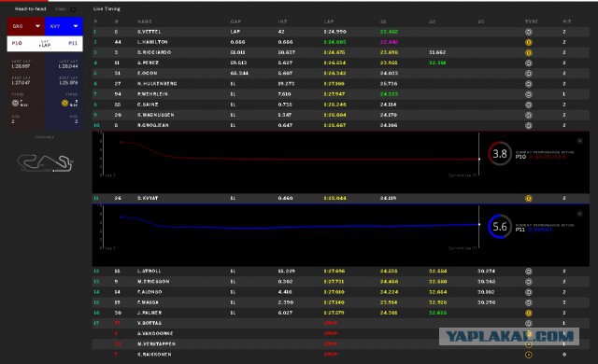
Task: Click the P10 position label in head-to-head
Action: (x=17, y=44)
